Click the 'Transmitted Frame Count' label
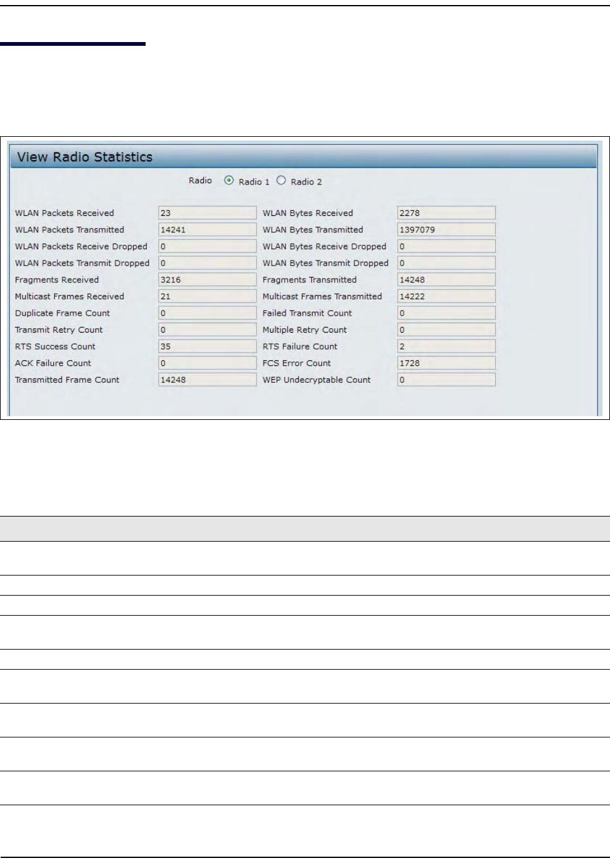 67,380
